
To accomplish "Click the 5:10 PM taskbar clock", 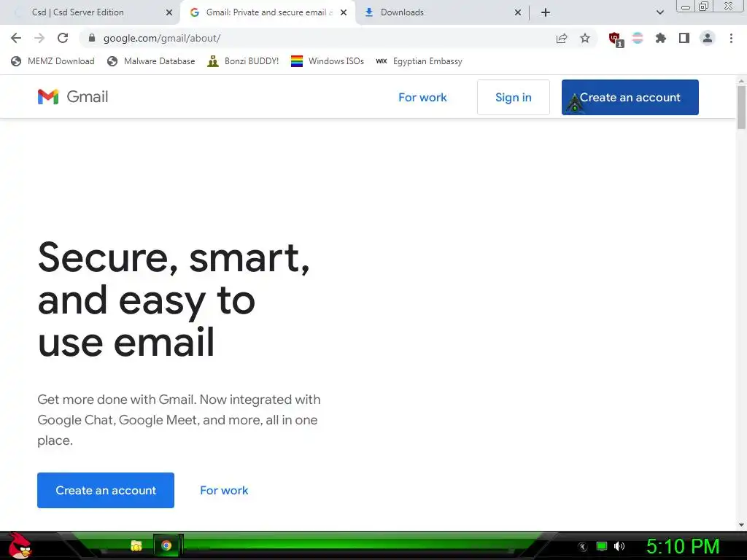I will click(683, 546).
